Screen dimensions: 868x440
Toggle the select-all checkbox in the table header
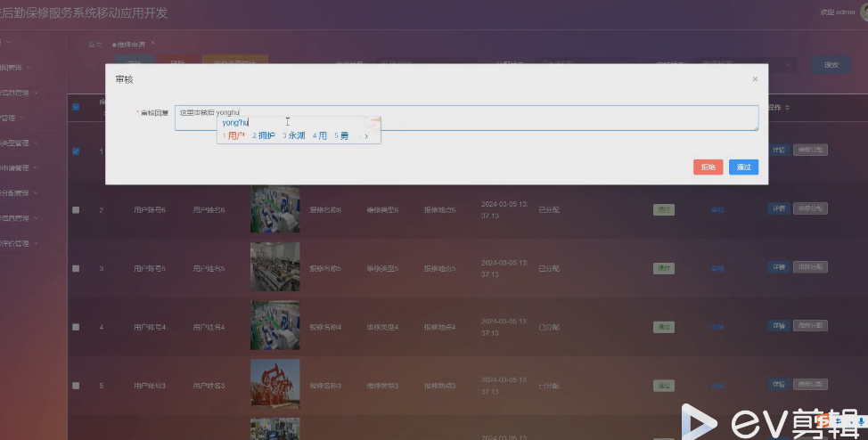coord(76,108)
